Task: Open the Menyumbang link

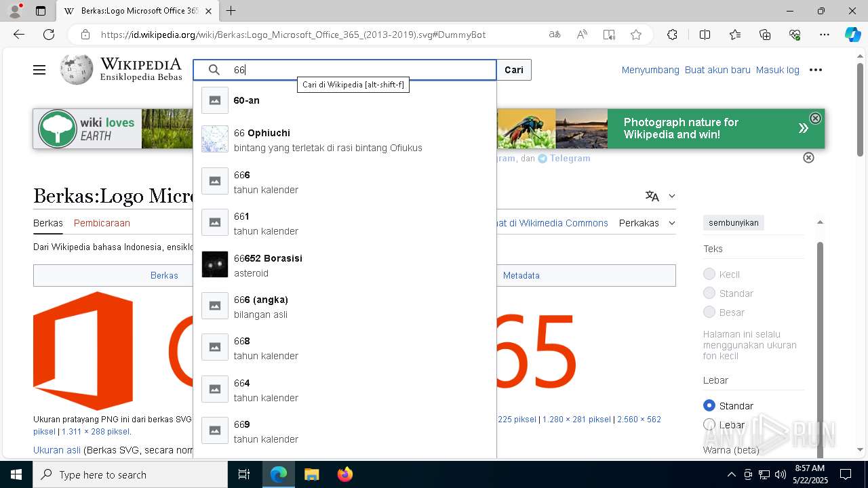Action: click(x=650, y=70)
